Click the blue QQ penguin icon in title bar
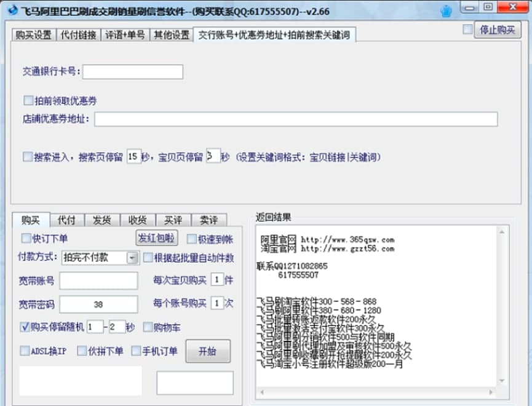Screen dimensions: 532x406 [446, 11]
